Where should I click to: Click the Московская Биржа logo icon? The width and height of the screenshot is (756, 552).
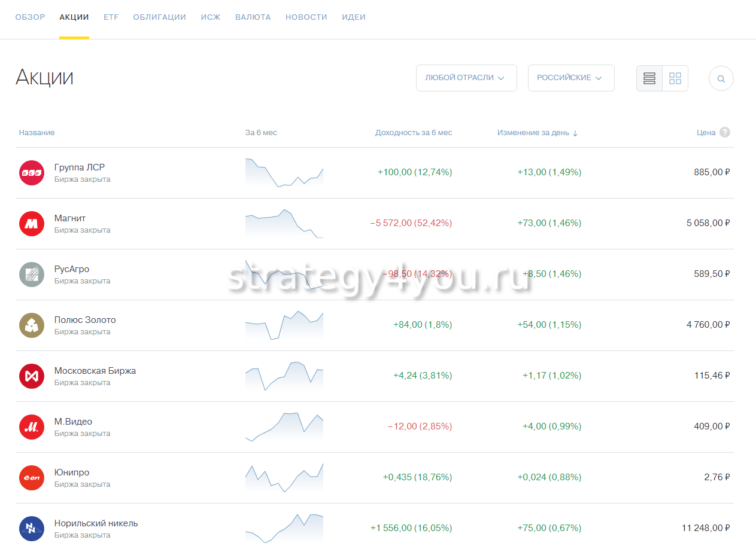pos(32,376)
